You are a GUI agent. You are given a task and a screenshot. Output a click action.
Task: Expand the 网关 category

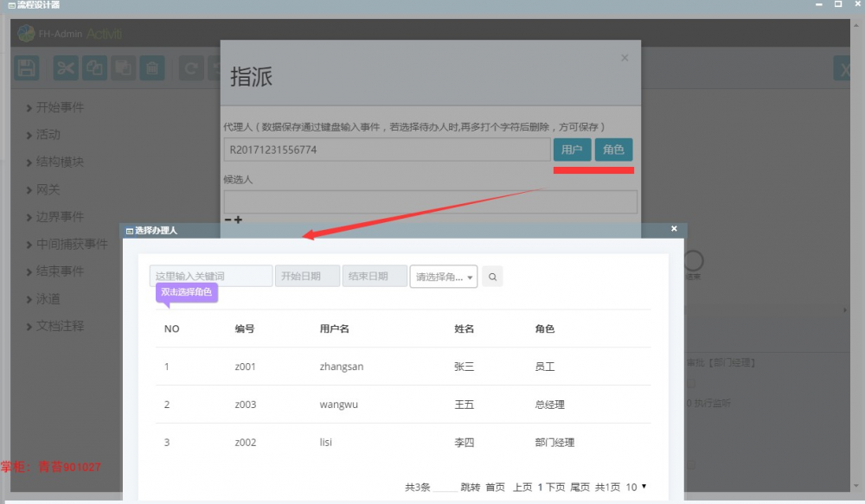point(46,189)
